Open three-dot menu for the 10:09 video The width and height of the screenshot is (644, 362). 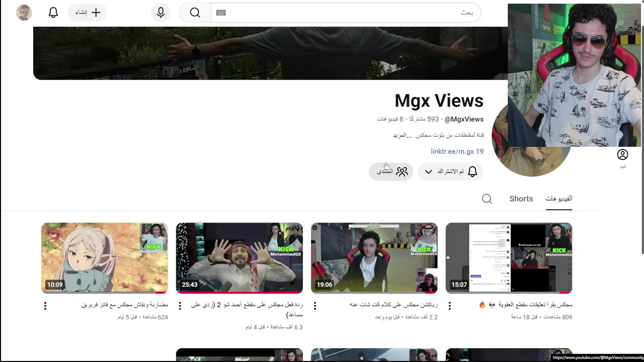point(45,306)
